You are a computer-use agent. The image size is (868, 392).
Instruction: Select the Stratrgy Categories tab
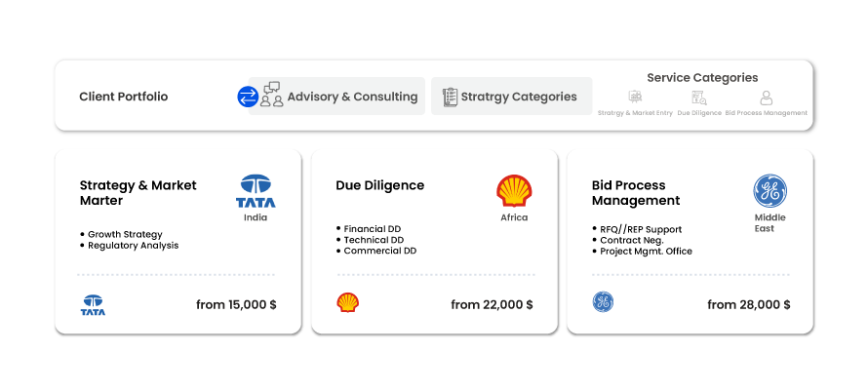click(x=511, y=97)
